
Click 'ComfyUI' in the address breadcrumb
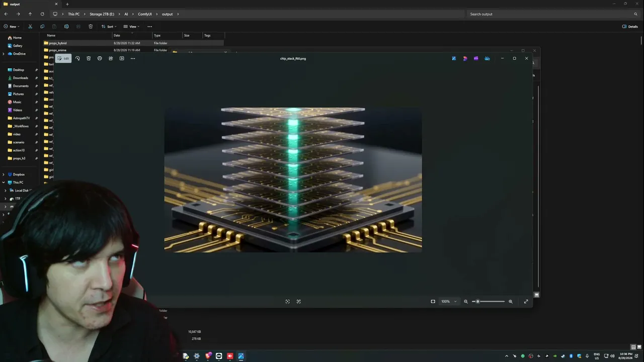pyautogui.click(x=145, y=14)
